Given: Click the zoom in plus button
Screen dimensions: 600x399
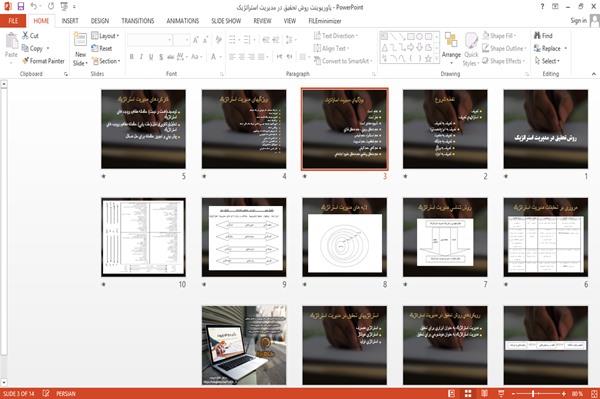Looking at the screenshot, I should (x=564, y=393).
